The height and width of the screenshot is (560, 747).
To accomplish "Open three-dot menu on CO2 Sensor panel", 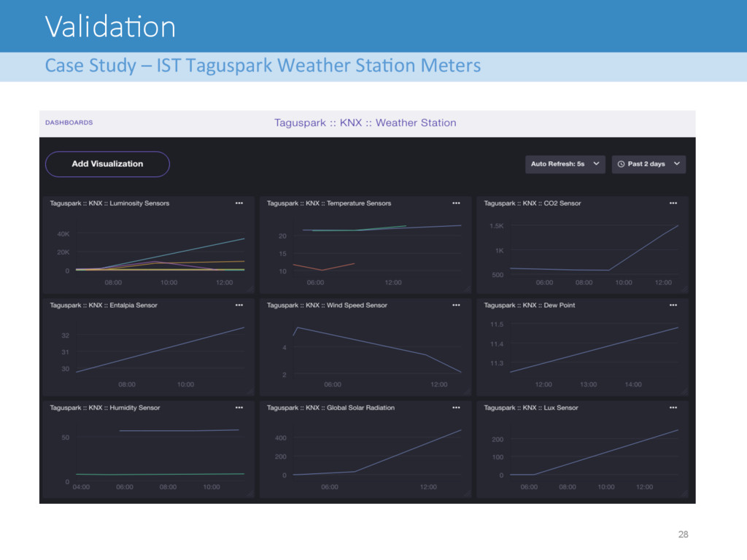I will pos(673,203).
